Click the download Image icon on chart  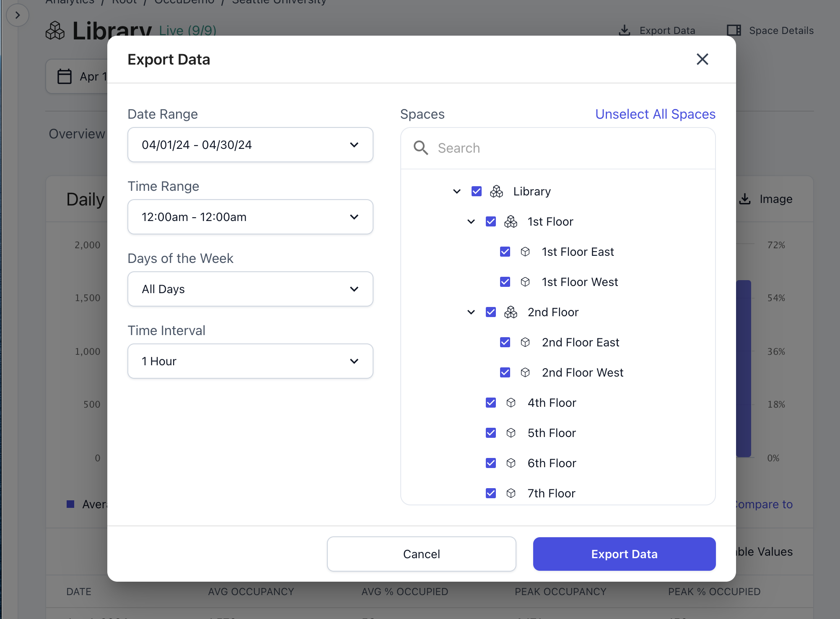click(x=745, y=199)
